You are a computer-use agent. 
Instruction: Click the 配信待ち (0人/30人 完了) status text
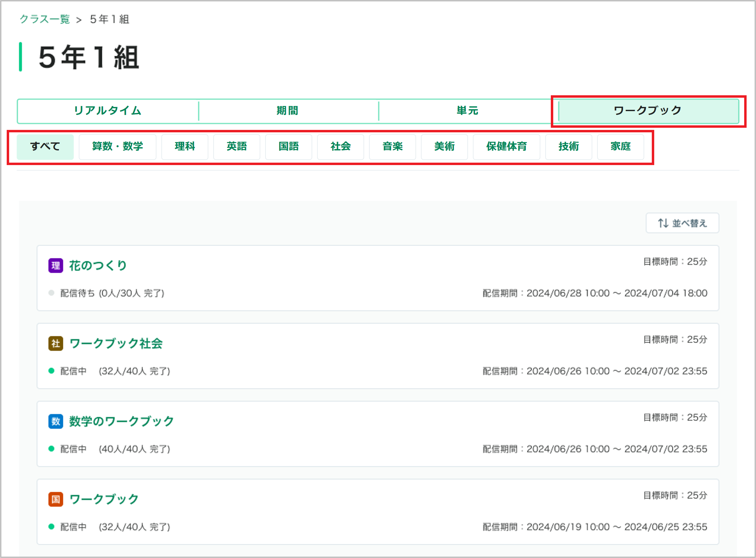pos(112,293)
